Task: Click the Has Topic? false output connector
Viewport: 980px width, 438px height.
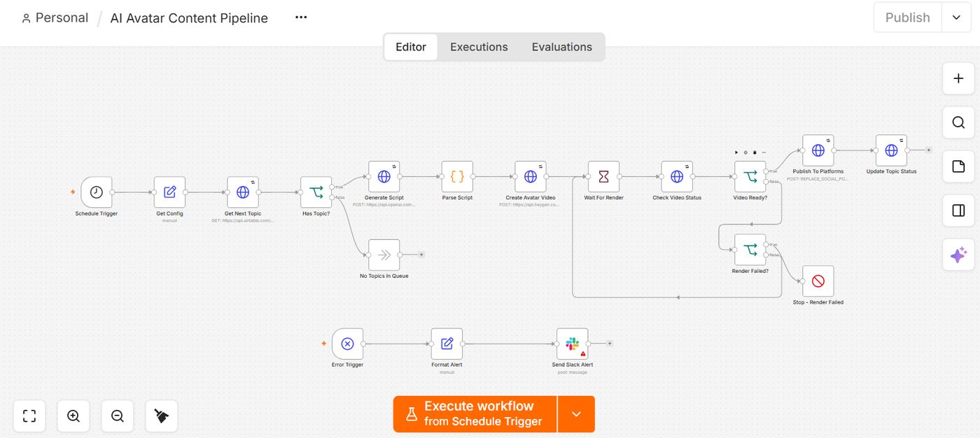Action: click(332, 197)
